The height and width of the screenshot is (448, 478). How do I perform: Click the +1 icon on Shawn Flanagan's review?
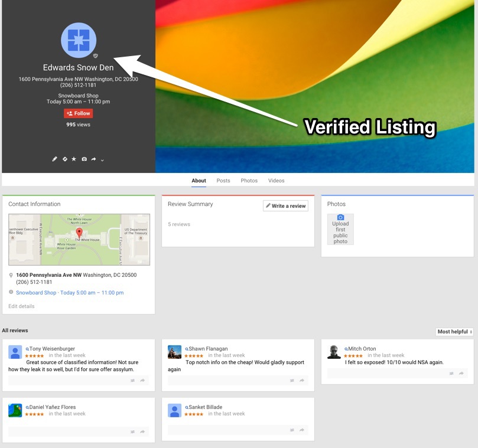pos(292,381)
